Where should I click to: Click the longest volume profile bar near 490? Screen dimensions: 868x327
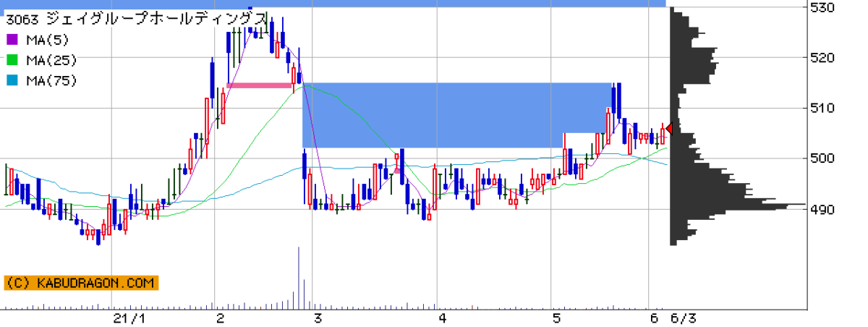point(737,205)
